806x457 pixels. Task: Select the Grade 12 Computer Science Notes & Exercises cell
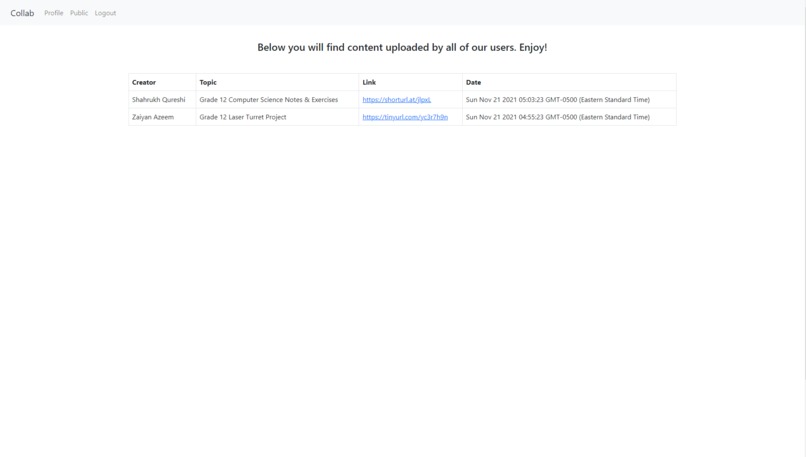277,100
